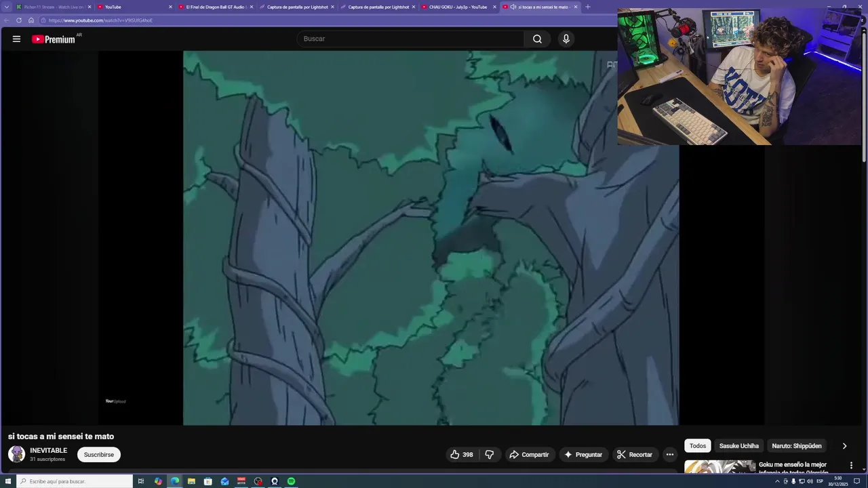Click the 31 suscriptores text
Image resolution: width=868 pixels, height=488 pixels.
click(x=47, y=460)
